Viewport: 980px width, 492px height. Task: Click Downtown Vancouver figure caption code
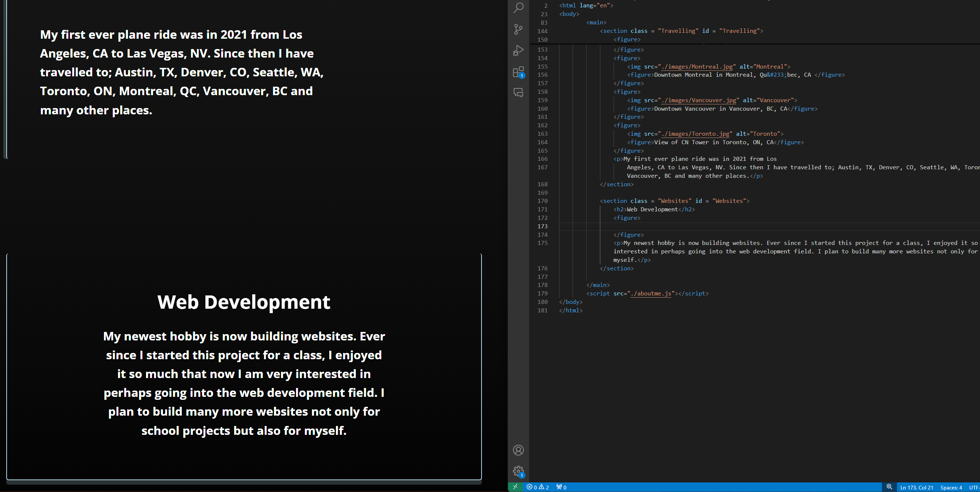click(722, 109)
